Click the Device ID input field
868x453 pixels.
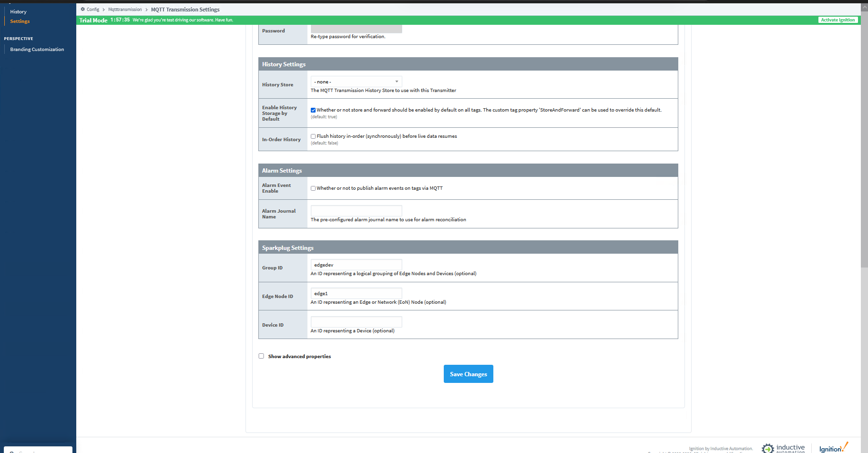click(x=356, y=322)
